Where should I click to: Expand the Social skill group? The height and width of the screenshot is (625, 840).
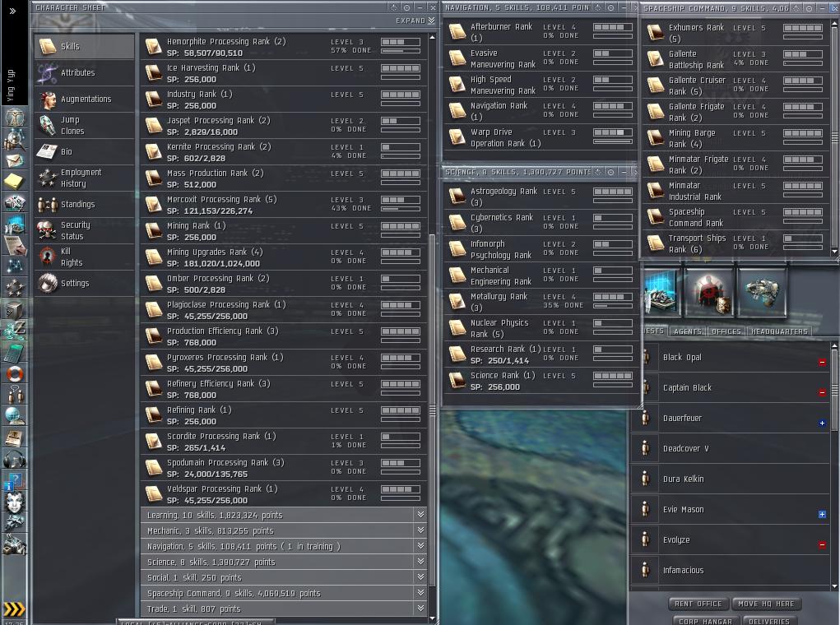tap(284, 577)
